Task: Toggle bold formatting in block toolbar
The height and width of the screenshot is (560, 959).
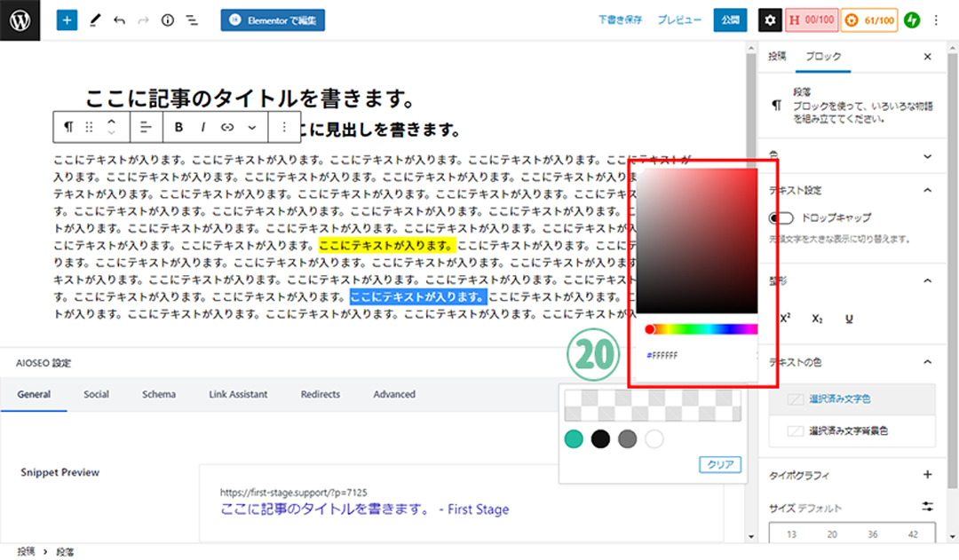Action: tap(178, 127)
